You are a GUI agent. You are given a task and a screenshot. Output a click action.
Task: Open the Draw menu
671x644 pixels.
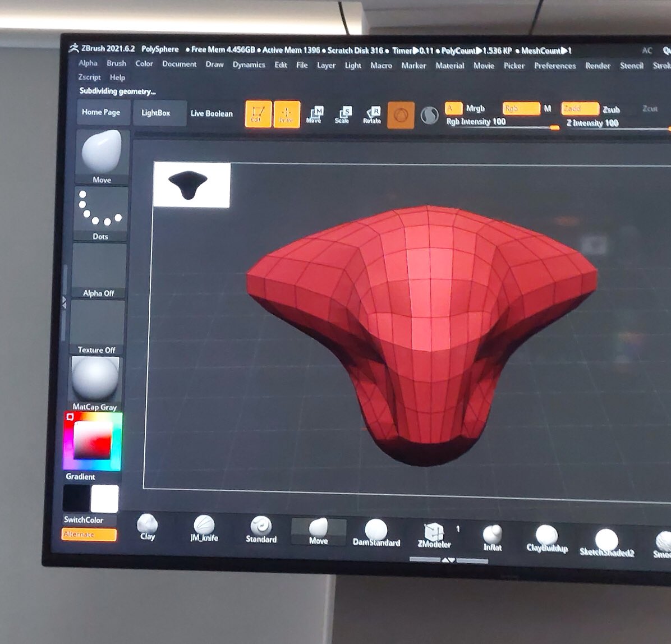(214, 64)
